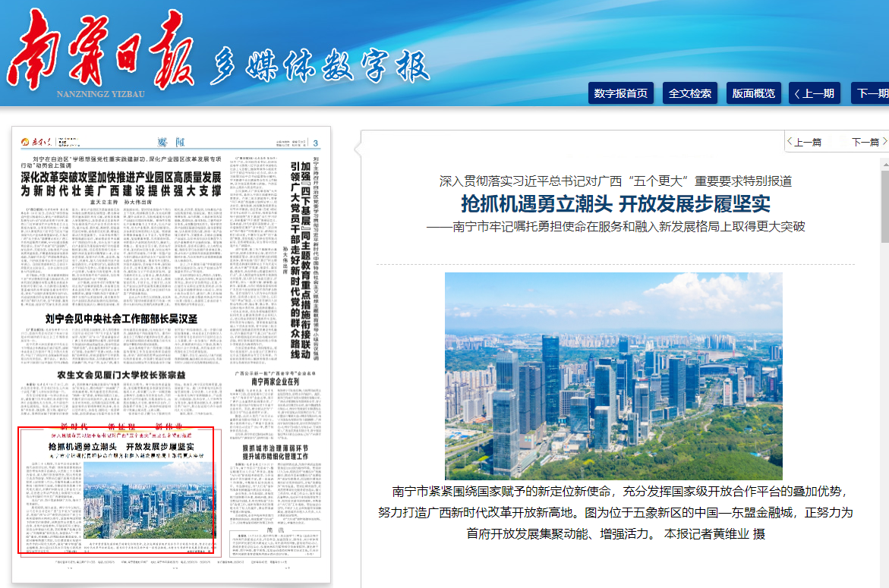This screenshot has height=588, width=889.
Task: Open the 简讯 brief news box
Action: click(275, 544)
